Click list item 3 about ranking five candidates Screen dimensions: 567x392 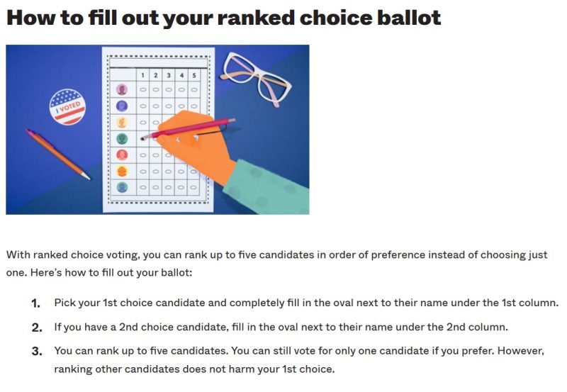click(x=299, y=360)
